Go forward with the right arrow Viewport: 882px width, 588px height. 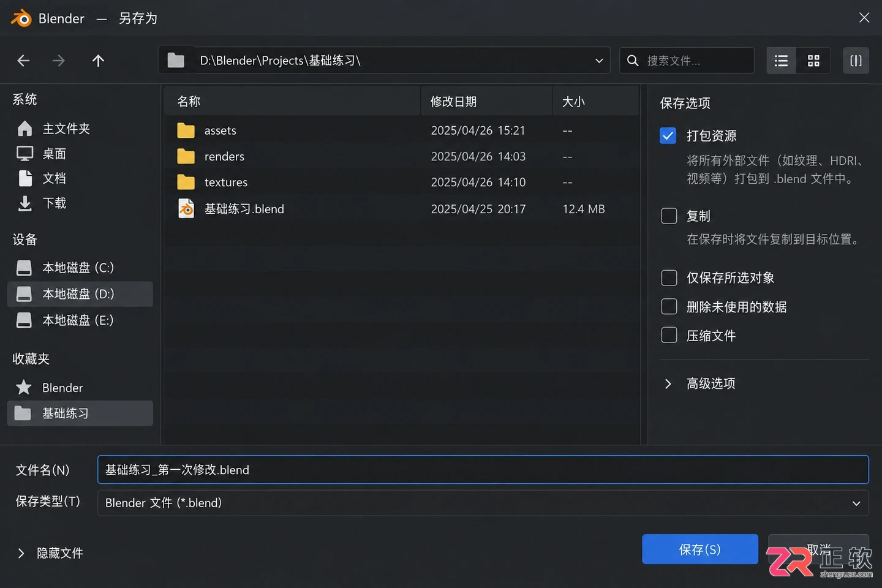[58, 61]
